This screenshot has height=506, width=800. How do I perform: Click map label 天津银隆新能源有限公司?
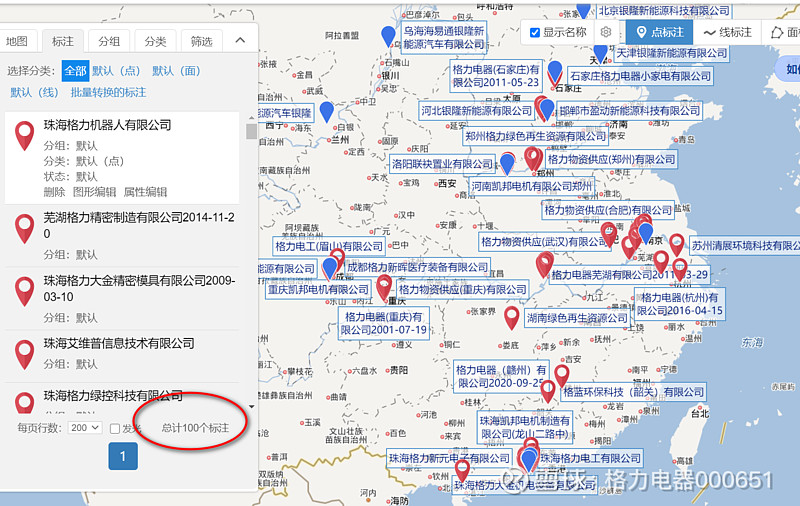coord(671,53)
